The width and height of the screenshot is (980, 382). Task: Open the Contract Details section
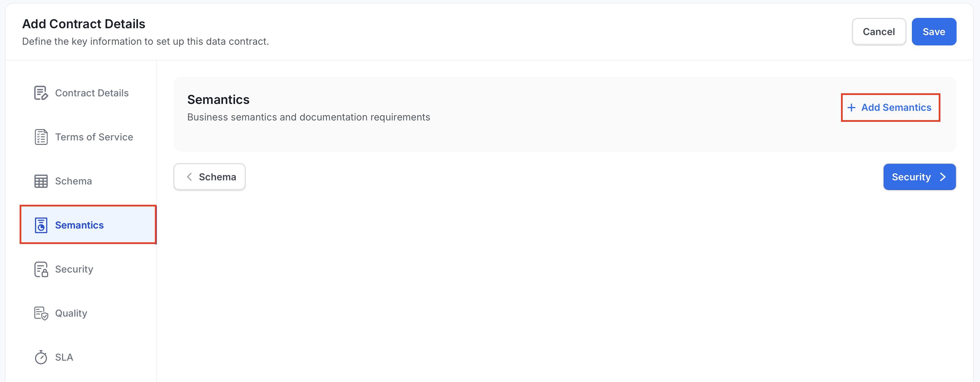(88, 93)
